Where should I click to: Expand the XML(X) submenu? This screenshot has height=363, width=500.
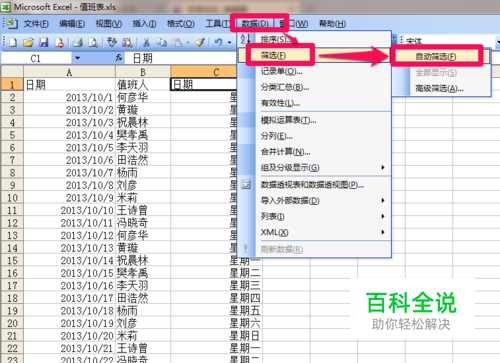click(x=383, y=232)
